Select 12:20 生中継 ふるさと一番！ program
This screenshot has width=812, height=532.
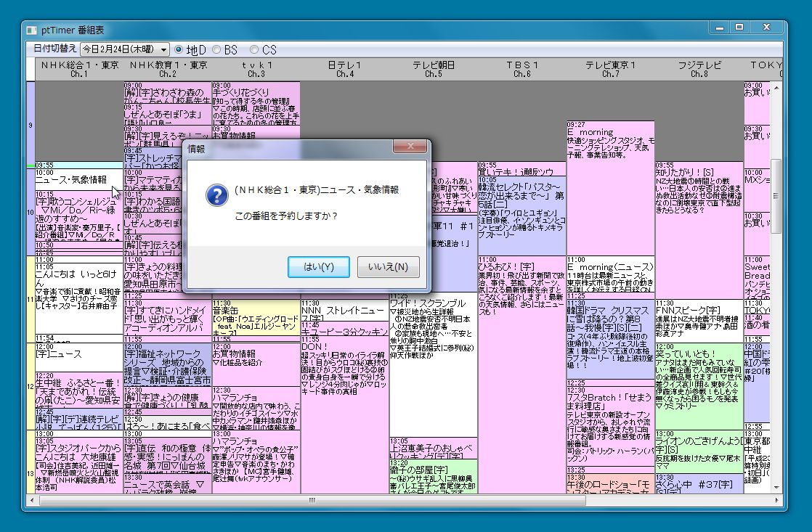[78, 390]
